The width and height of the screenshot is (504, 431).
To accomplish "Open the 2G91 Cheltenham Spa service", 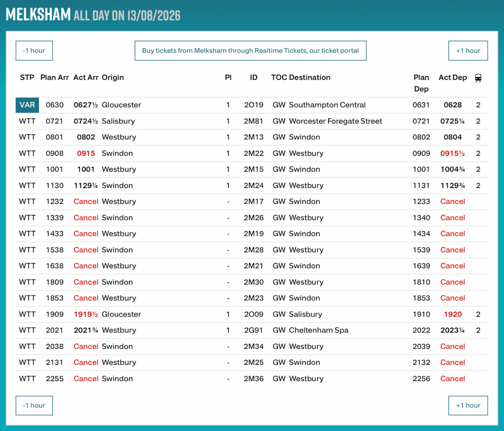I will coord(254,330).
